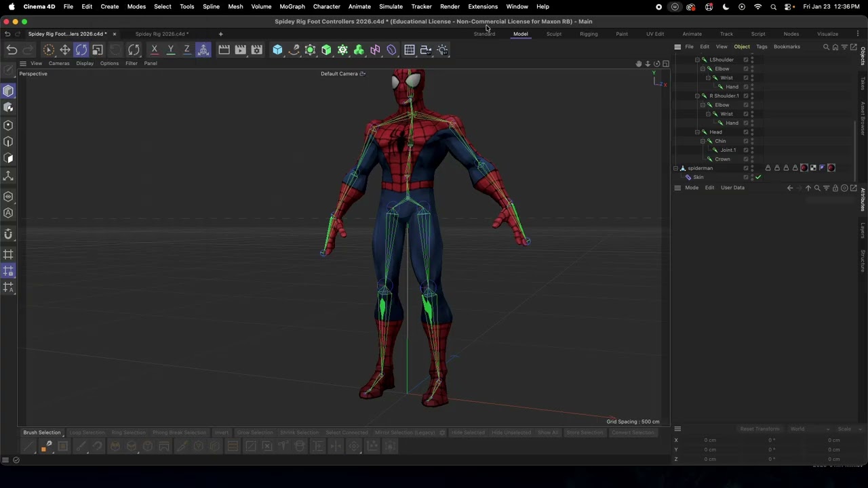Screen dimensions: 868x488
Task: Toggle visibility dots for Head joint
Action: [753, 132]
